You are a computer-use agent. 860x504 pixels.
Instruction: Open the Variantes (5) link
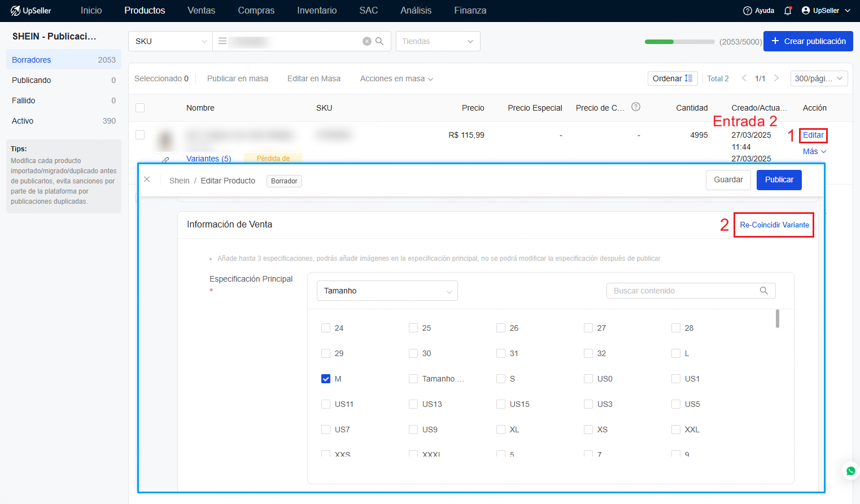209,159
